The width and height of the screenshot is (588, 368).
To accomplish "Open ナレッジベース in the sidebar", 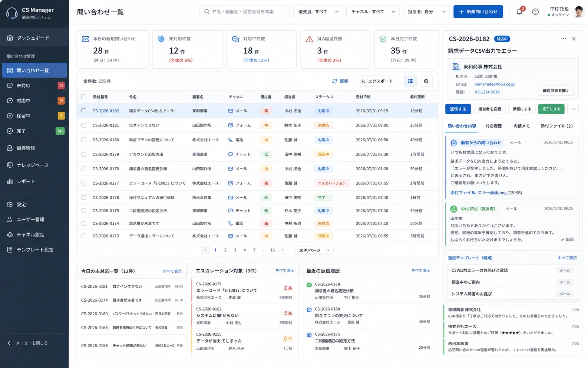I will point(34,165).
